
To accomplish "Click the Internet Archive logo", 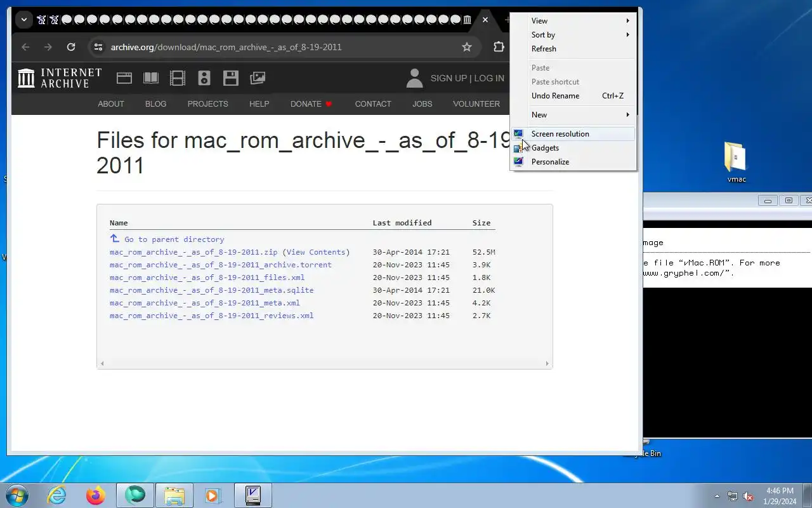I will point(60,78).
